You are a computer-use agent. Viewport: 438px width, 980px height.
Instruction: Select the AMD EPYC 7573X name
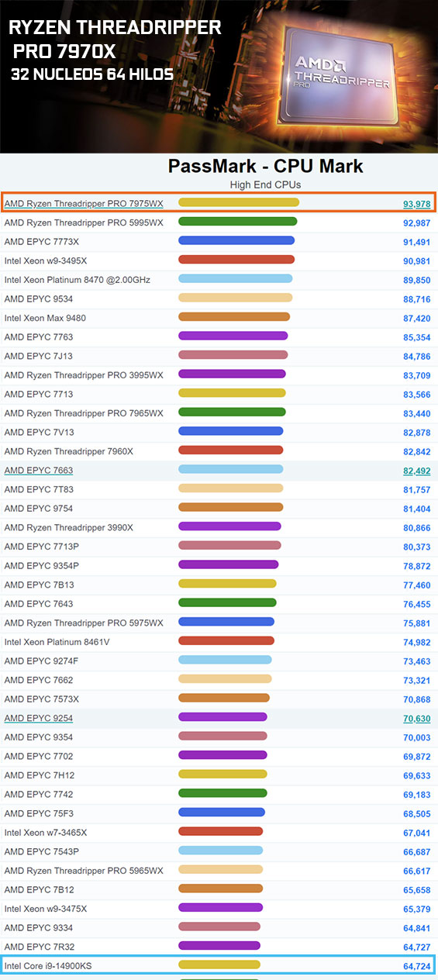pos(42,699)
